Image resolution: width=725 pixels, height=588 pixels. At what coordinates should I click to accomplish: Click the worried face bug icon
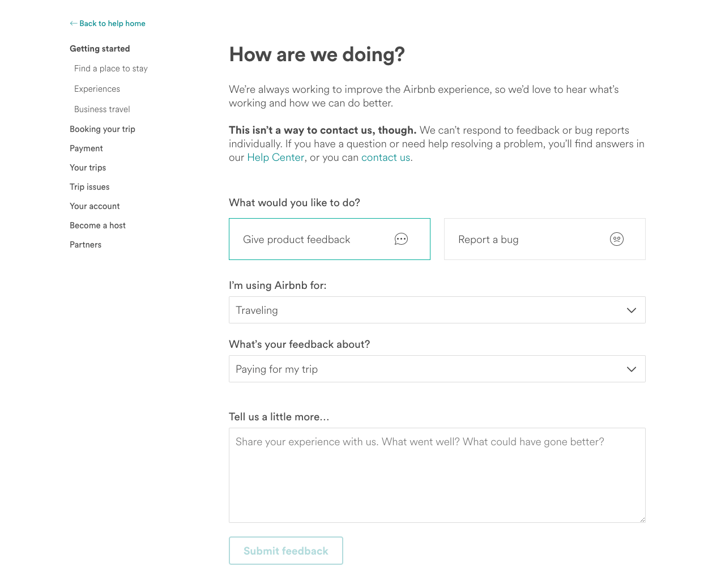pyautogui.click(x=617, y=239)
